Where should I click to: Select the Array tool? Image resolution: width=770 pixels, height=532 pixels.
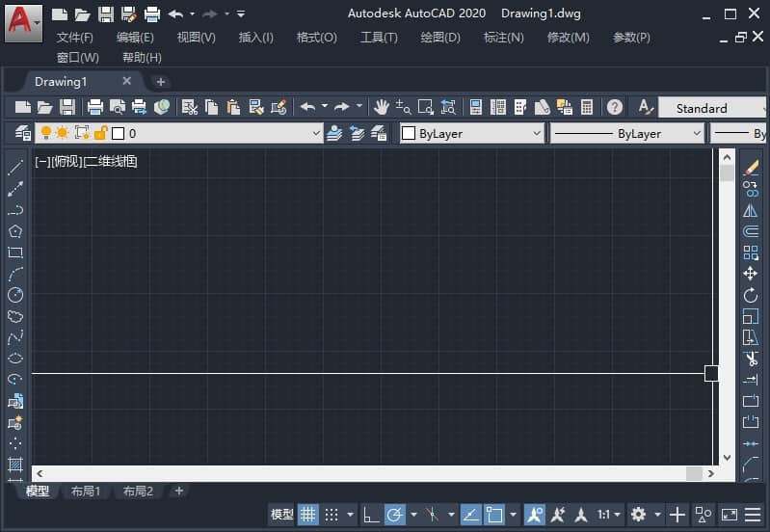751,253
